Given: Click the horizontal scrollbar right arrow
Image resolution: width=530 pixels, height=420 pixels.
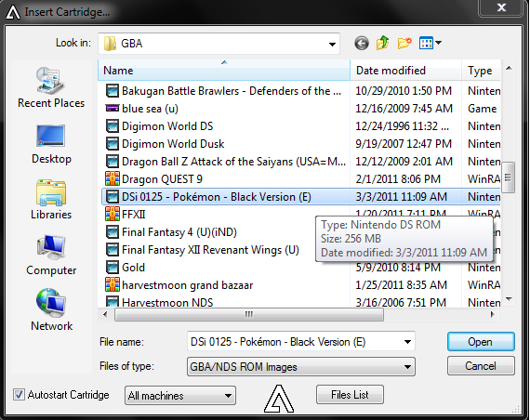Looking at the screenshot, I should pyautogui.click(x=493, y=315).
